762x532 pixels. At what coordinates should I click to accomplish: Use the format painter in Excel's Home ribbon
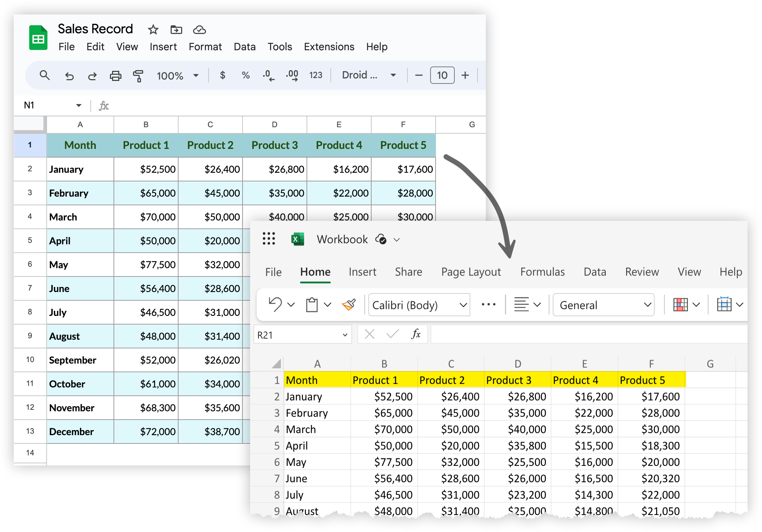348,305
